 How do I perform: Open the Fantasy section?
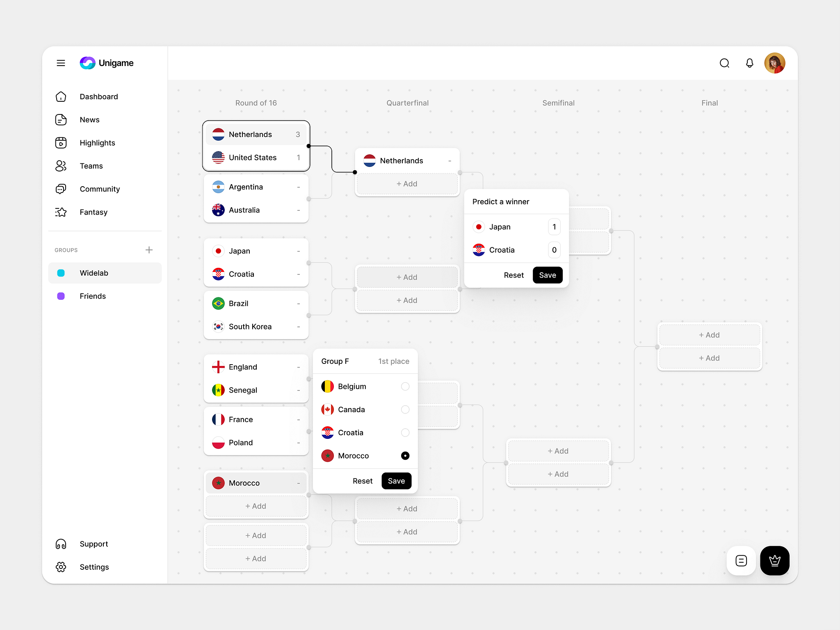94,212
